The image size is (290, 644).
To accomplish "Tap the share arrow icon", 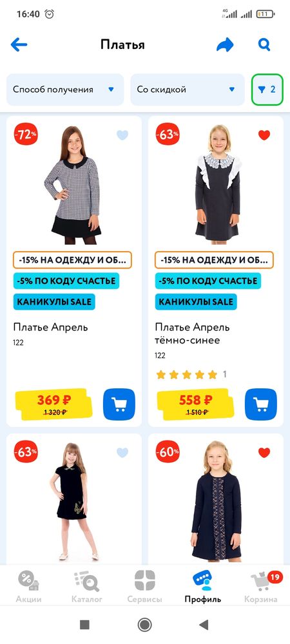I will pos(225,44).
